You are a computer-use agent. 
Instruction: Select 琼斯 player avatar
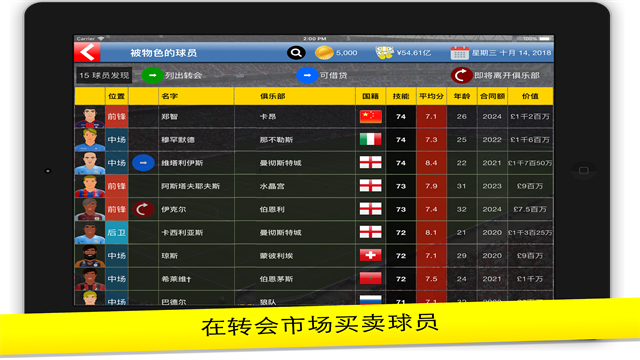(90, 256)
